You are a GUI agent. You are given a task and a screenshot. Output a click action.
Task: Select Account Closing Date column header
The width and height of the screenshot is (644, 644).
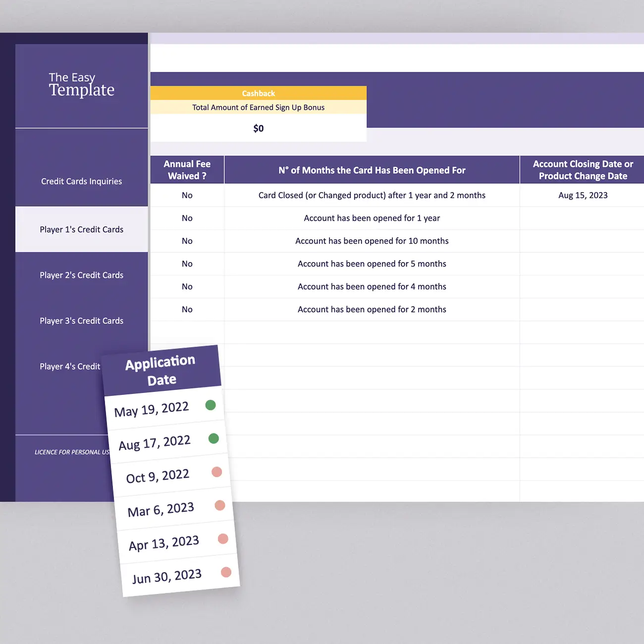(583, 170)
